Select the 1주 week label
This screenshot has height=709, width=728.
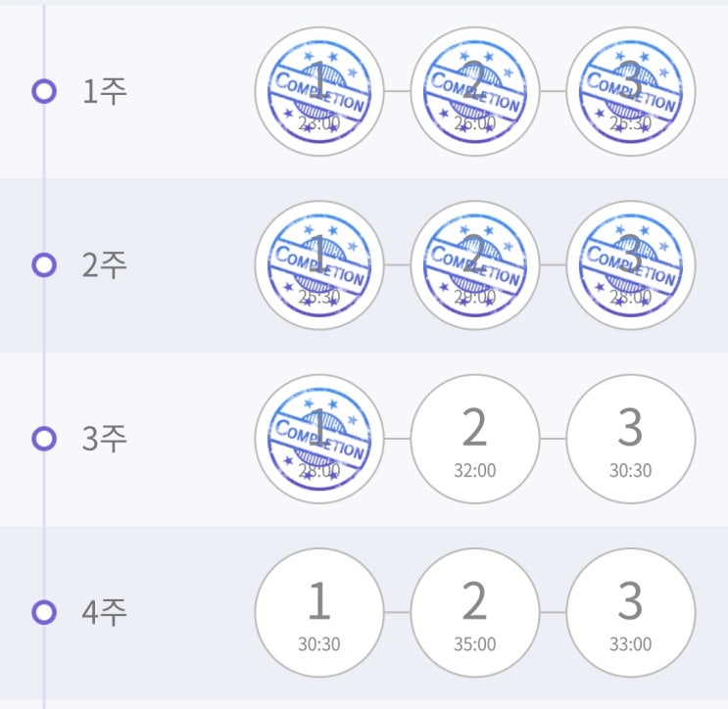click(x=104, y=92)
